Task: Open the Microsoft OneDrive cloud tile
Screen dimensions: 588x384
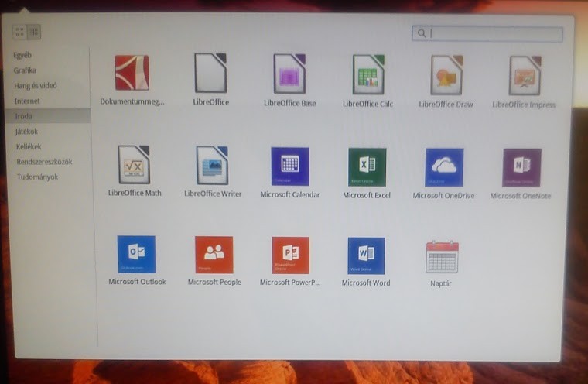Action: click(444, 167)
